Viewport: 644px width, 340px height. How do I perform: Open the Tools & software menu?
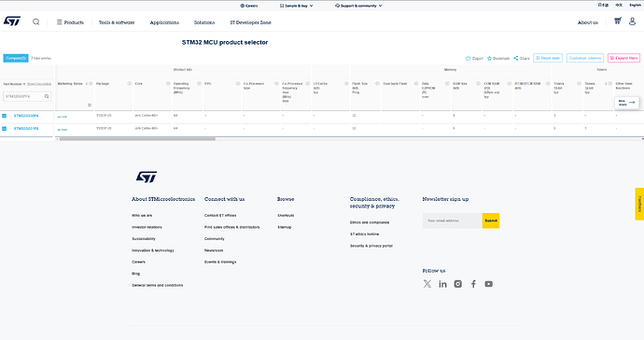117,22
